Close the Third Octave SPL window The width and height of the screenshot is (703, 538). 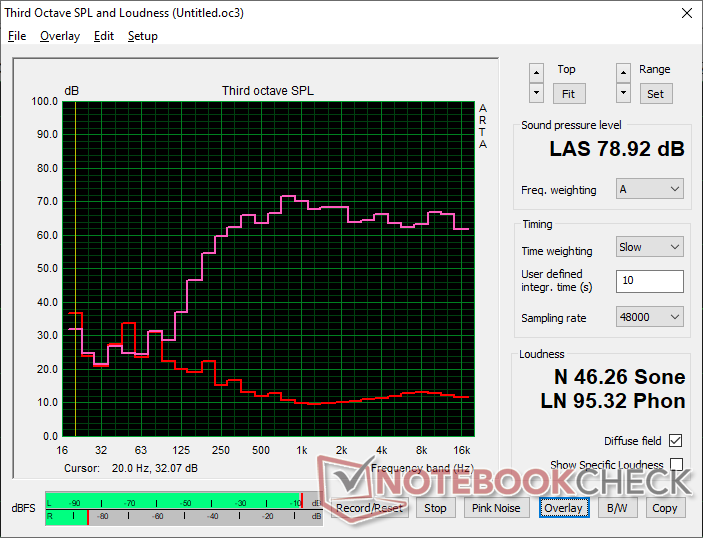click(686, 13)
